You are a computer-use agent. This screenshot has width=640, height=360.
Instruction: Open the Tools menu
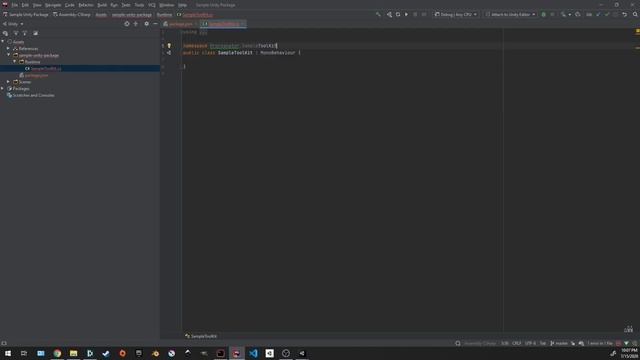tap(139, 5)
